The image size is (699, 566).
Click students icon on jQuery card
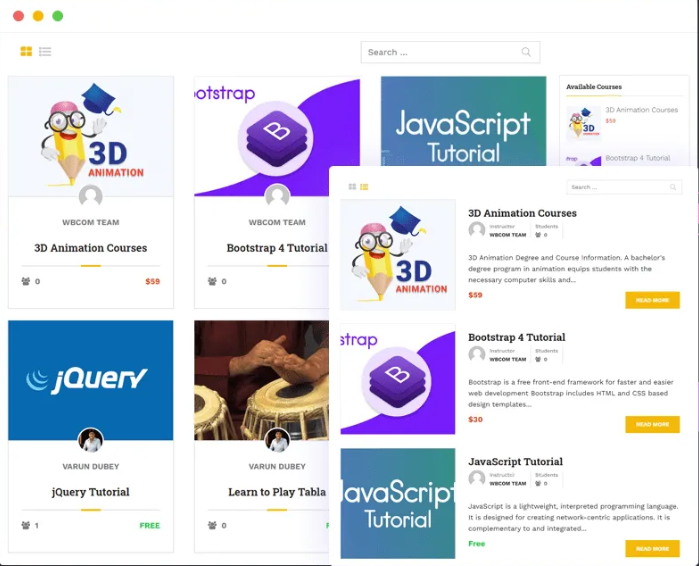click(x=26, y=525)
